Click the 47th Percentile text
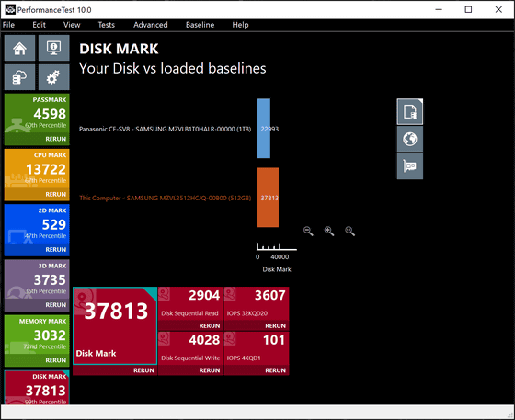Image resolution: width=515 pixels, height=420 pixels. coord(46,236)
